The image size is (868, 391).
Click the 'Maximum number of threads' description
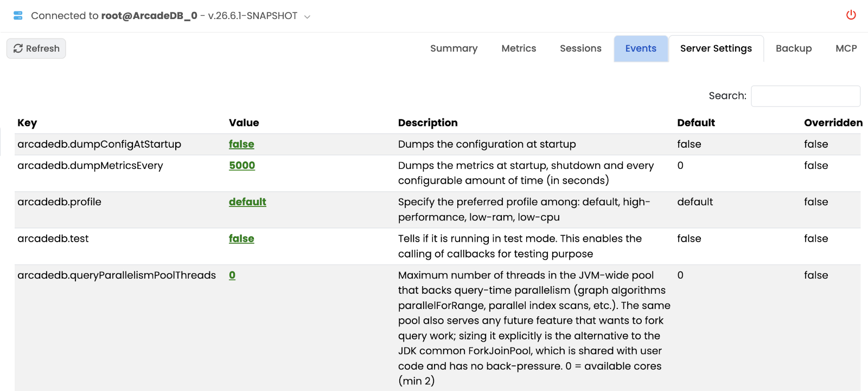point(534,328)
